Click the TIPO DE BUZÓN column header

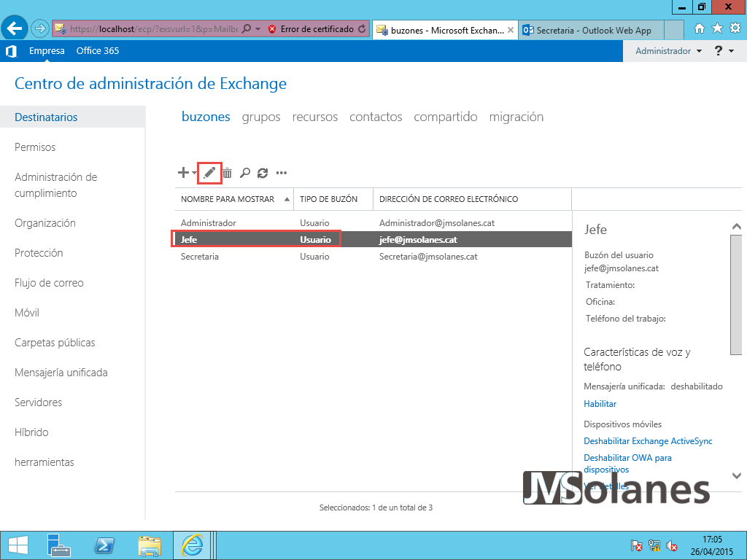point(333,199)
